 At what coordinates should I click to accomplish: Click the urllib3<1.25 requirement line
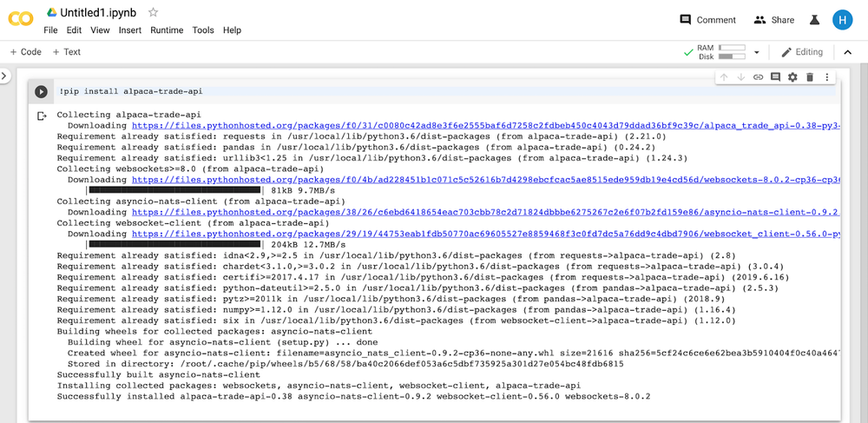coord(372,158)
